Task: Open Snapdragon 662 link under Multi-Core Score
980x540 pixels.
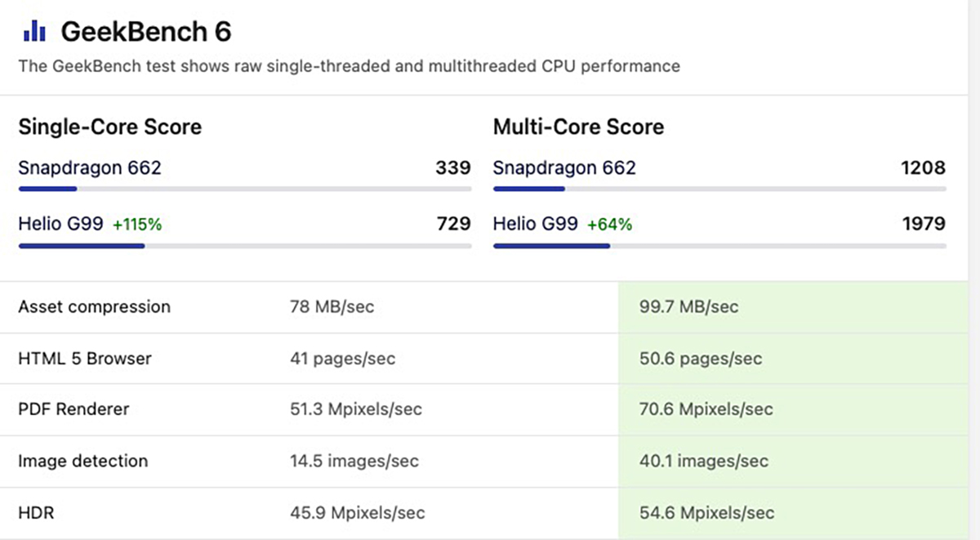Action: [x=564, y=168]
